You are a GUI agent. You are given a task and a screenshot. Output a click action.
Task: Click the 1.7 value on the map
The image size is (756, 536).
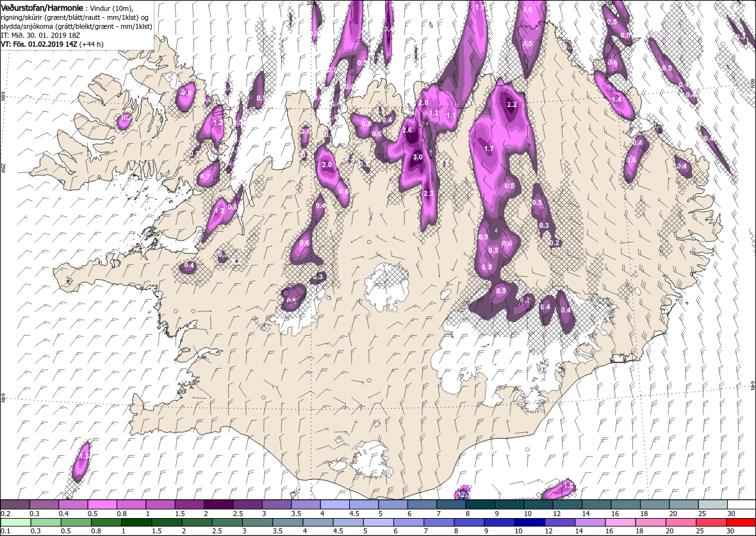[x=489, y=149]
